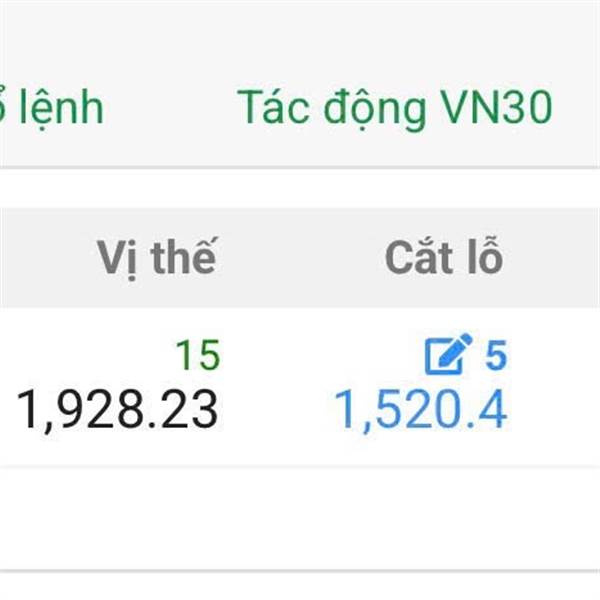Viewport: 600px width, 600px height.
Task: Click the empty row below the position
Action: point(300,518)
